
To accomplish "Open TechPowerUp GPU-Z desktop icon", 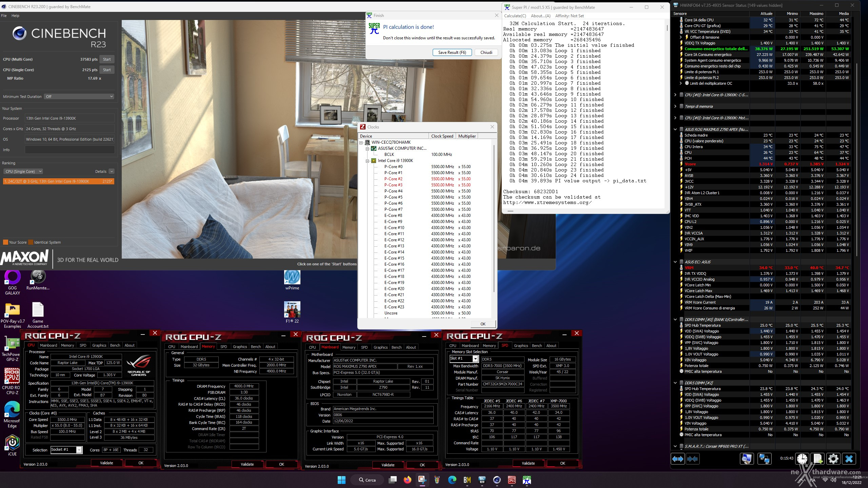I will 13,349.
